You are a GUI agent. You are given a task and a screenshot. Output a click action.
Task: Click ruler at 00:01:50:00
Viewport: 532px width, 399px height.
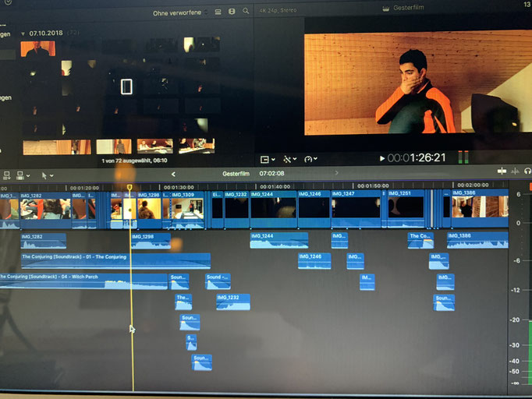[373, 185]
